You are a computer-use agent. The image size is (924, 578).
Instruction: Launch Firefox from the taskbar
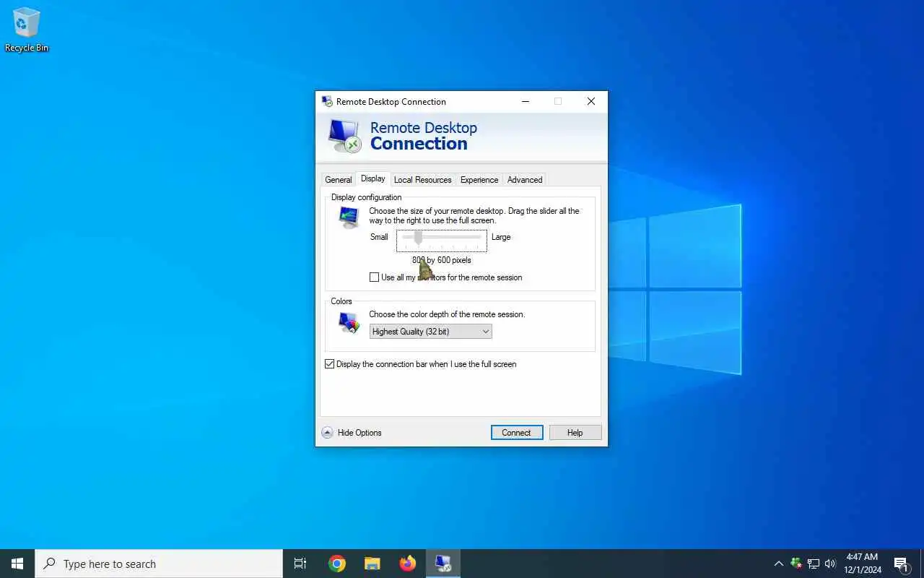(x=408, y=564)
